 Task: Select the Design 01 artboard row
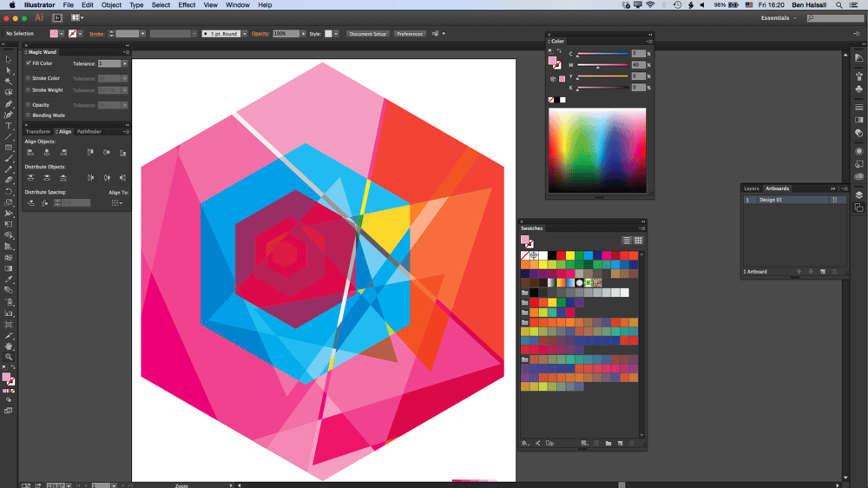coord(794,200)
